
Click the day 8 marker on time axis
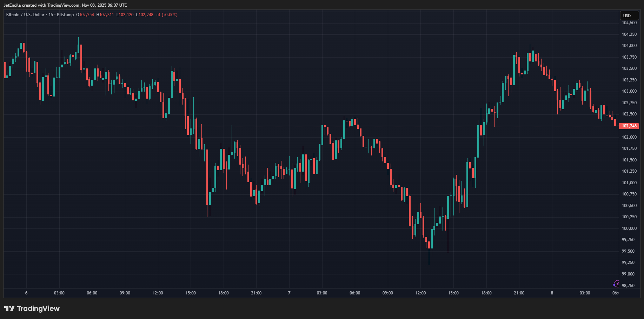[x=552, y=293]
